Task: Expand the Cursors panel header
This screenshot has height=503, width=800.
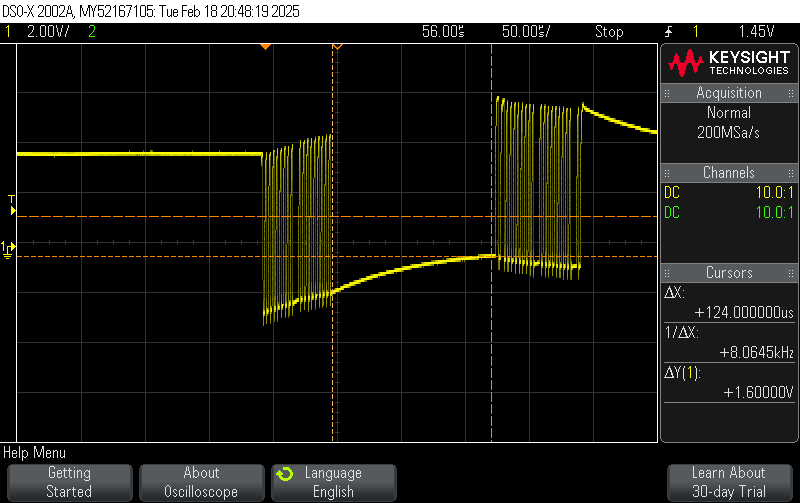Action: tap(728, 273)
